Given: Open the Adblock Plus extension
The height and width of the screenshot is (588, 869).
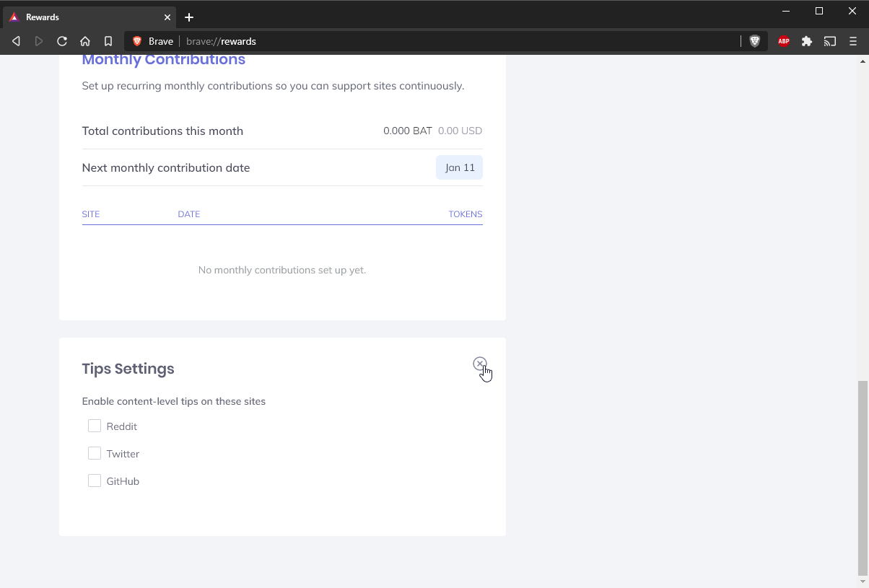Looking at the screenshot, I should (784, 41).
